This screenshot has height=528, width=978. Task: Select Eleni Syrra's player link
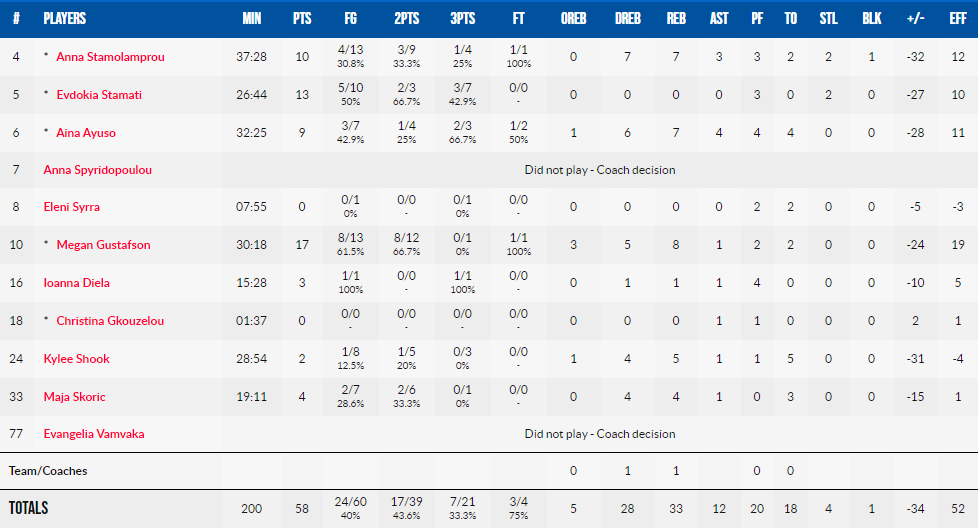72,206
